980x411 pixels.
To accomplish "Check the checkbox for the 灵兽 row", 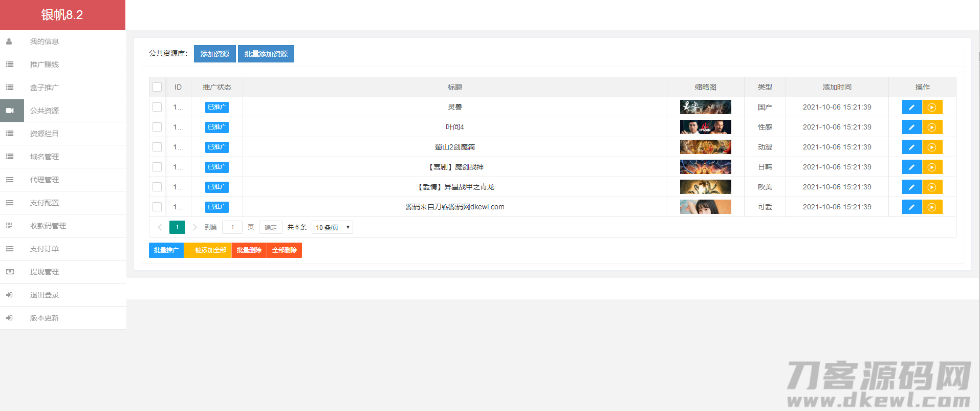I will tap(157, 107).
